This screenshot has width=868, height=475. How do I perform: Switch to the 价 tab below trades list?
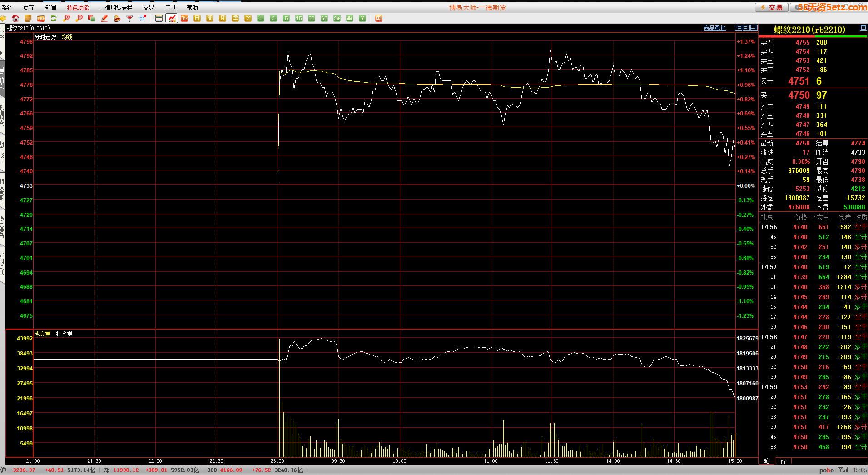(783, 461)
